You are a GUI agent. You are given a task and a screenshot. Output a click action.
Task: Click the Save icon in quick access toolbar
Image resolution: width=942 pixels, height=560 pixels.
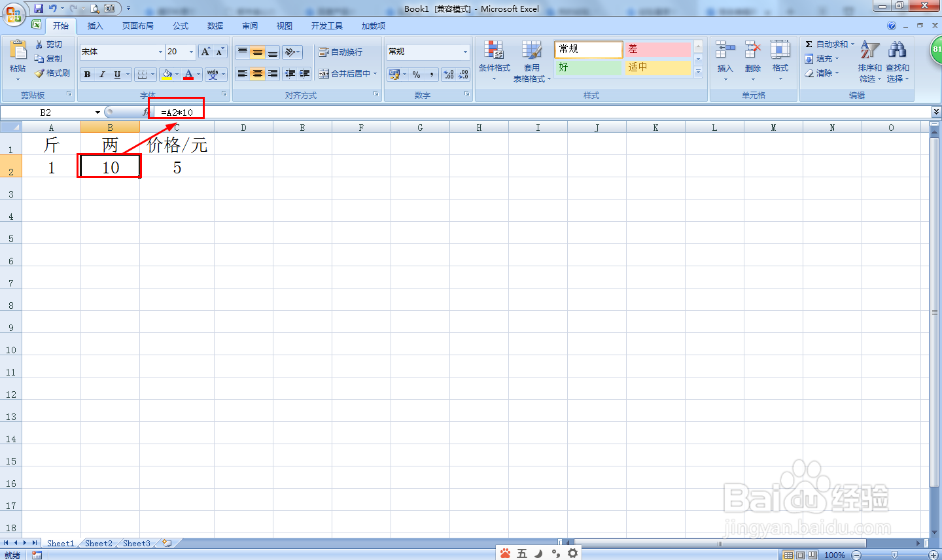(39, 9)
